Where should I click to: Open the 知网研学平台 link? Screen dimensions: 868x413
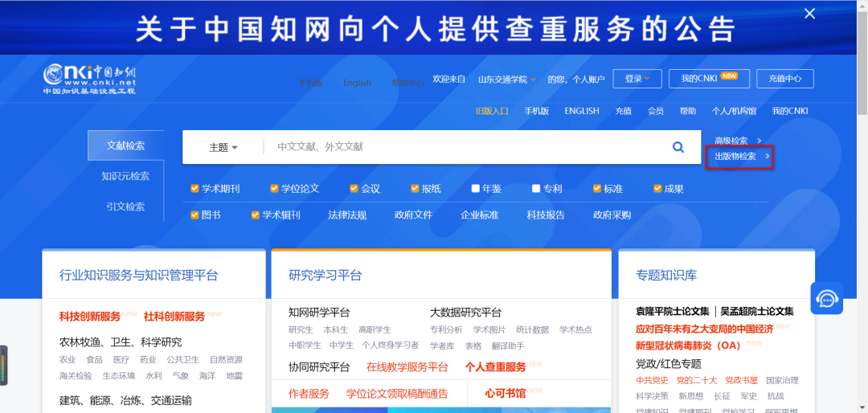319,313
